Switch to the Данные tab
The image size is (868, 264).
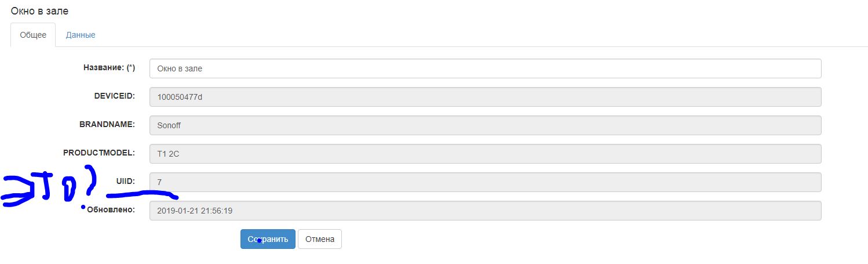pyautogui.click(x=81, y=35)
